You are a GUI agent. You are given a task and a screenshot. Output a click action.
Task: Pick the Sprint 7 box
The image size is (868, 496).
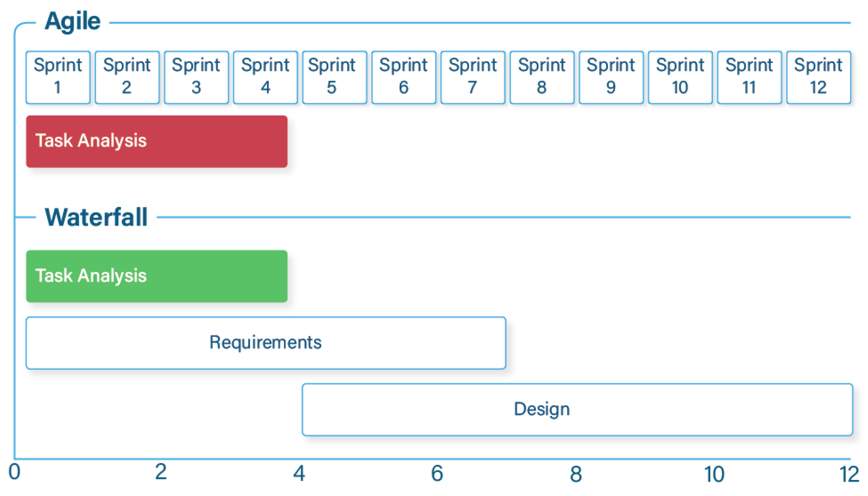pyautogui.click(x=473, y=77)
